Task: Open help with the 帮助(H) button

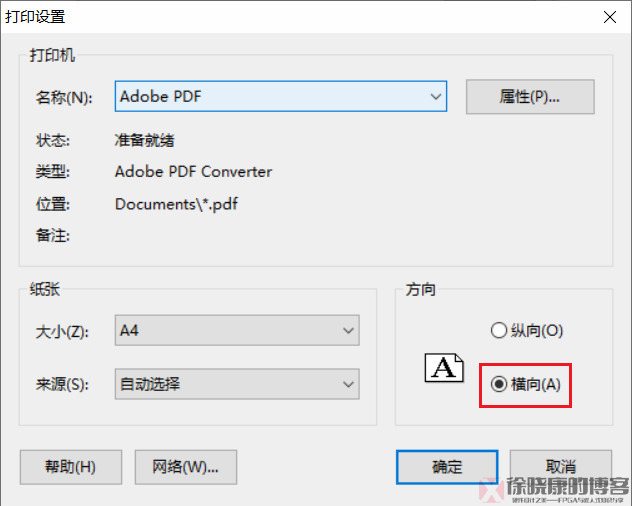Action: point(70,467)
